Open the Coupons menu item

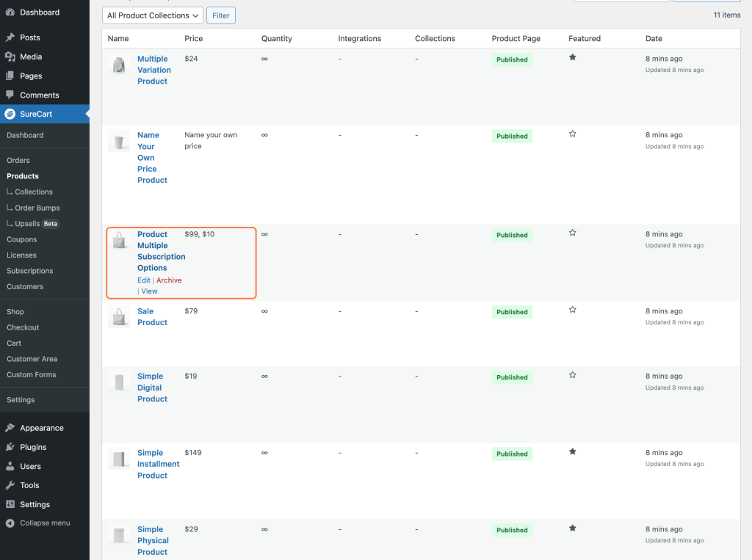coord(21,239)
